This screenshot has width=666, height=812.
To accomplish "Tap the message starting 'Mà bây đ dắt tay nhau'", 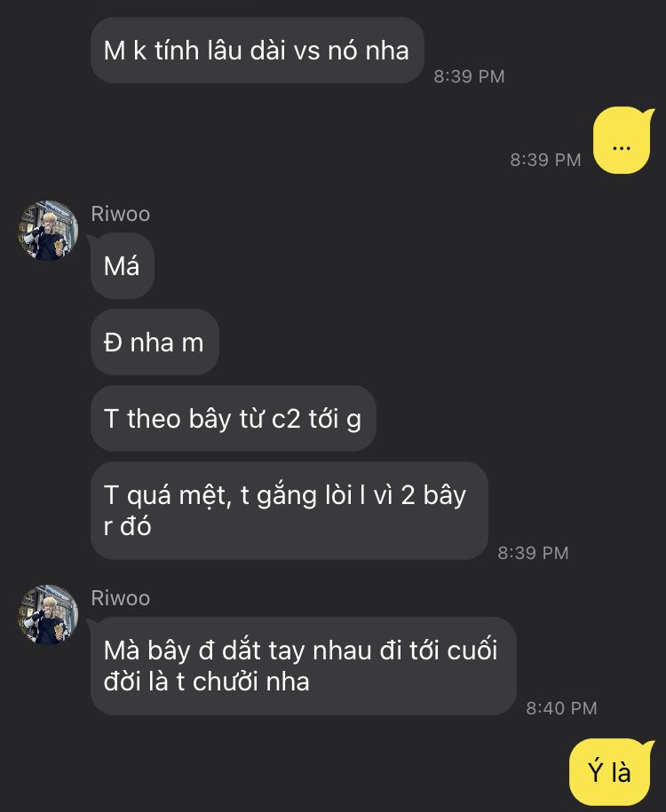I will (x=303, y=666).
